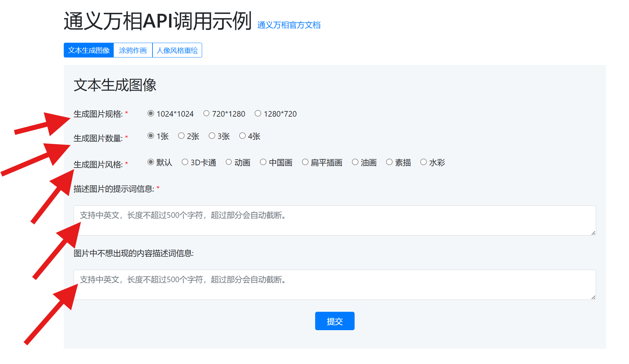Open the 通义万相官方文档 link
The image size is (629, 364).
click(289, 25)
